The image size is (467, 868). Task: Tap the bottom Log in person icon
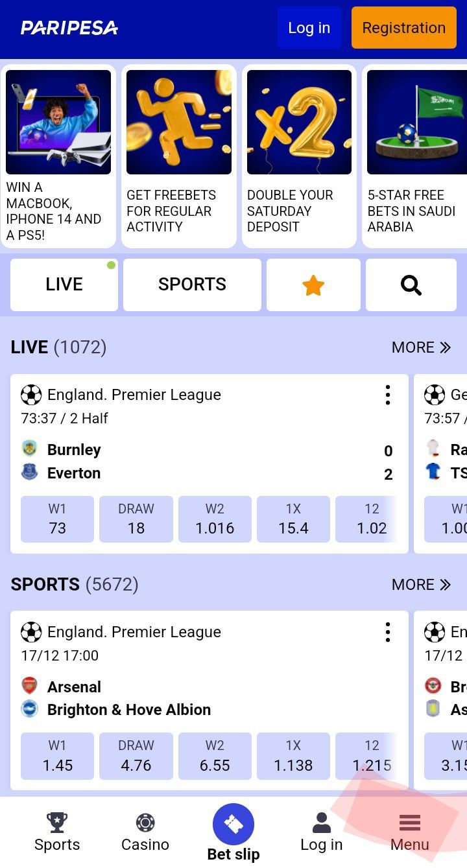coord(321,823)
